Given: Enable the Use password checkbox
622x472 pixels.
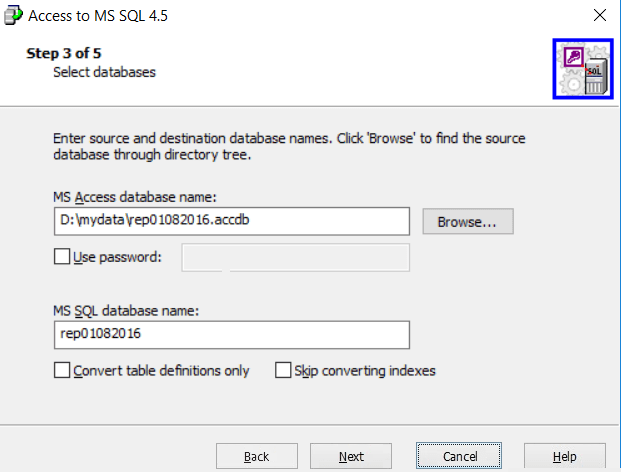Looking at the screenshot, I should [62, 257].
